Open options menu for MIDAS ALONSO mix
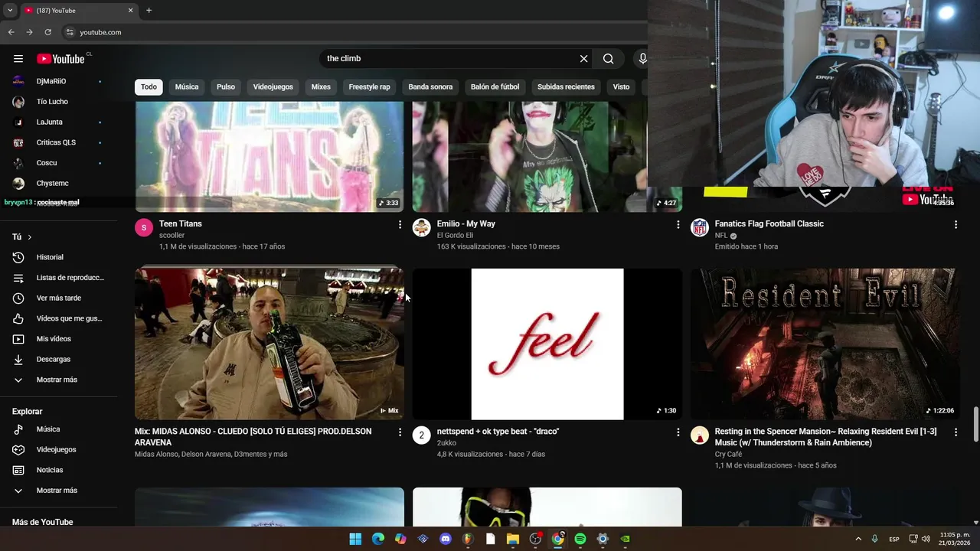This screenshot has height=551, width=980. click(400, 432)
